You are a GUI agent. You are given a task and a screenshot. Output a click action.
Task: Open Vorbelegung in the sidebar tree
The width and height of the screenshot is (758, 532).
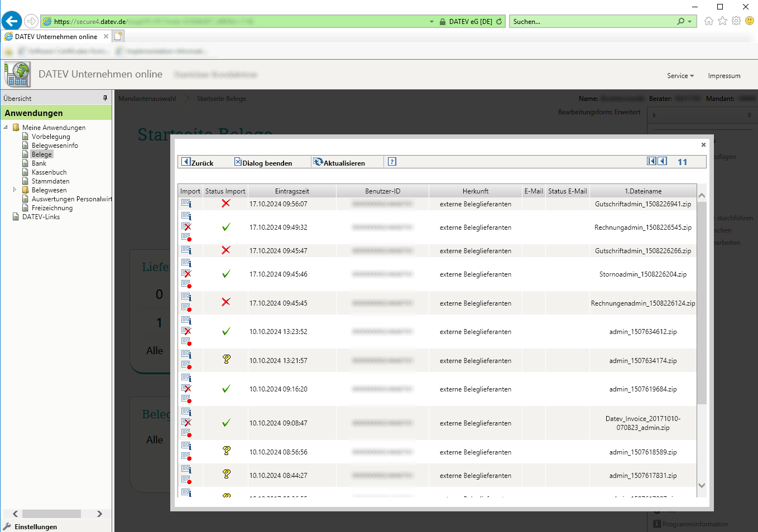(51, 137)
